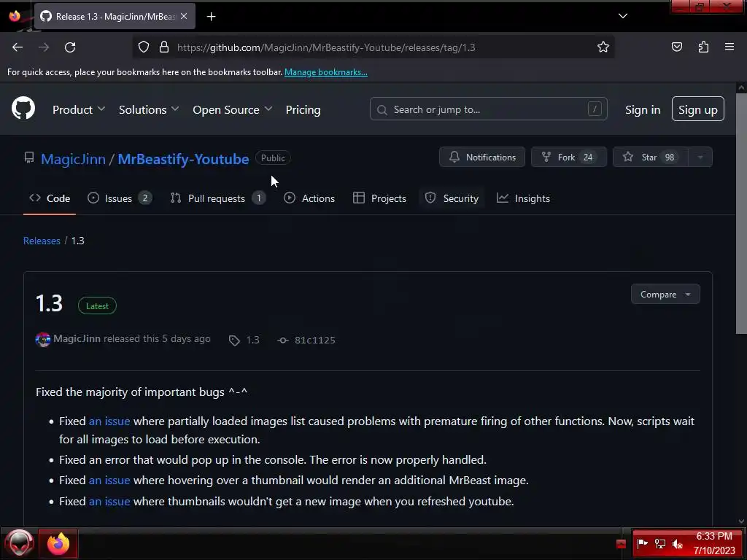Switch to the Security tab
Viewport: 747px width, 560px height.
point(452,198)
